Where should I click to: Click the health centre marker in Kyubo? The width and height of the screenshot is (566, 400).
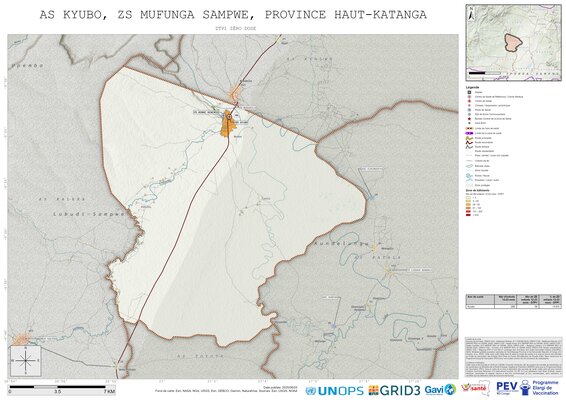coord(229,117)
